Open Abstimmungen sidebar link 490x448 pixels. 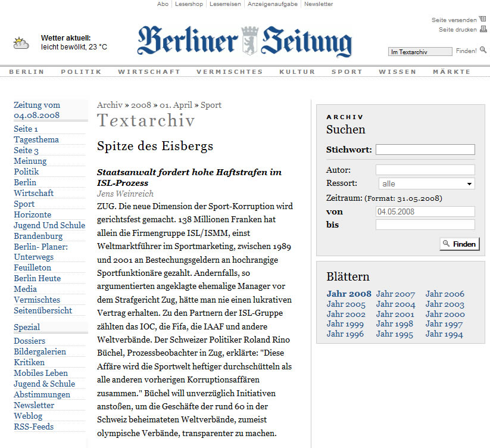tap(42, 394)
